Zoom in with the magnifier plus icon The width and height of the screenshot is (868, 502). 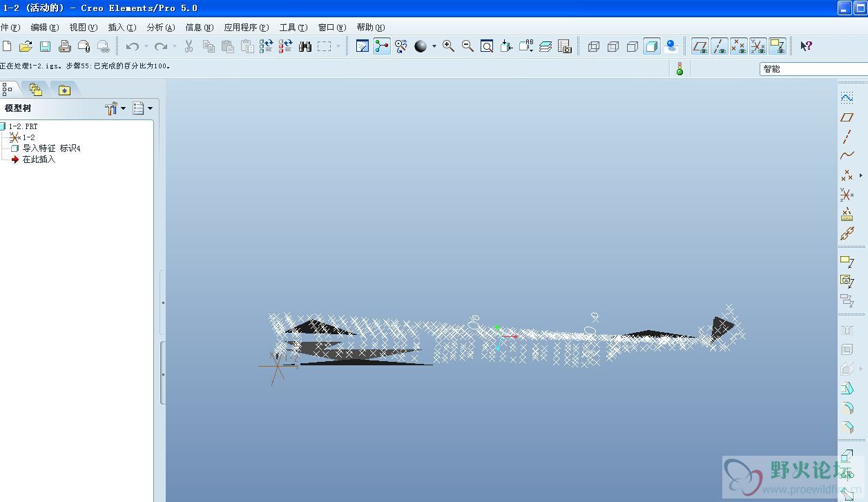click(448, 46)
